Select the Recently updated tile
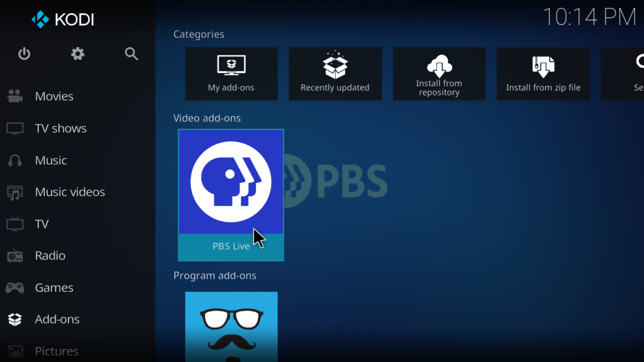Viewport: 644px width, 362px height. 335,74
